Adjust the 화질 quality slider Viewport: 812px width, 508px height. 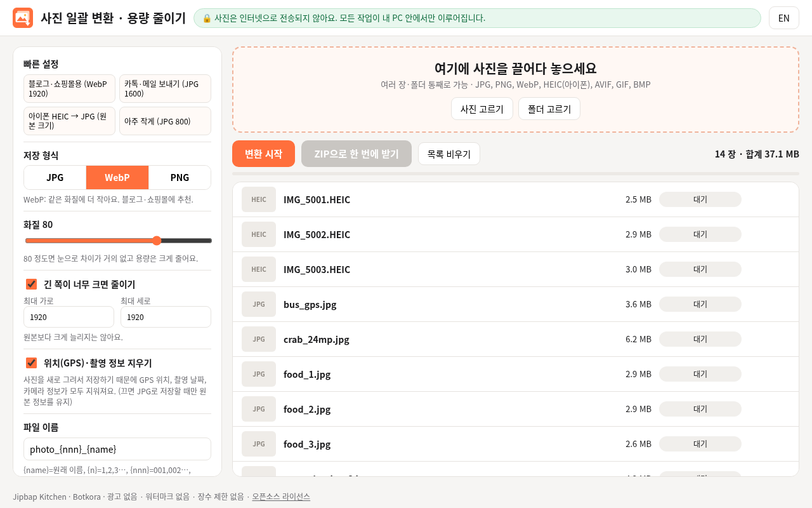click(x=119, y=241)
